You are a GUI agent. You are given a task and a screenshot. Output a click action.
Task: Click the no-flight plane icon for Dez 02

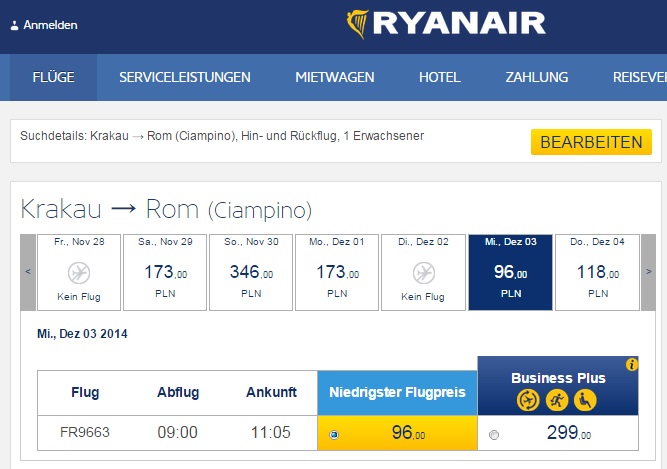[424, 271]
